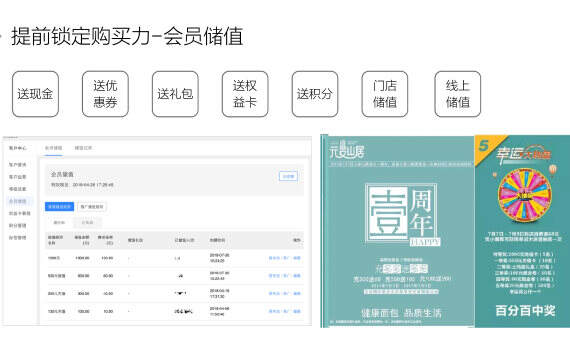The width and height of the screenshot is (570, 360).
Task: Click the highlighted blue item in left sidebar
Action: pos(17,201)
